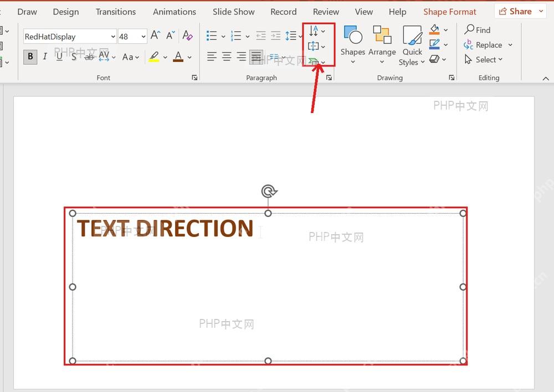Expand the Replace dropdown arrow
Screen dimensions: 554x392
[510, 45]
